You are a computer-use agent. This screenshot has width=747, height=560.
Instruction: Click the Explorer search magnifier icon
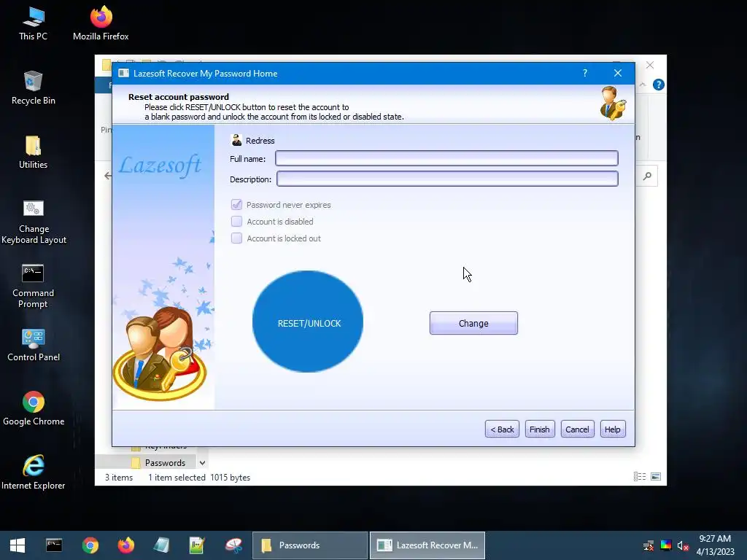[x=647, y=176]
